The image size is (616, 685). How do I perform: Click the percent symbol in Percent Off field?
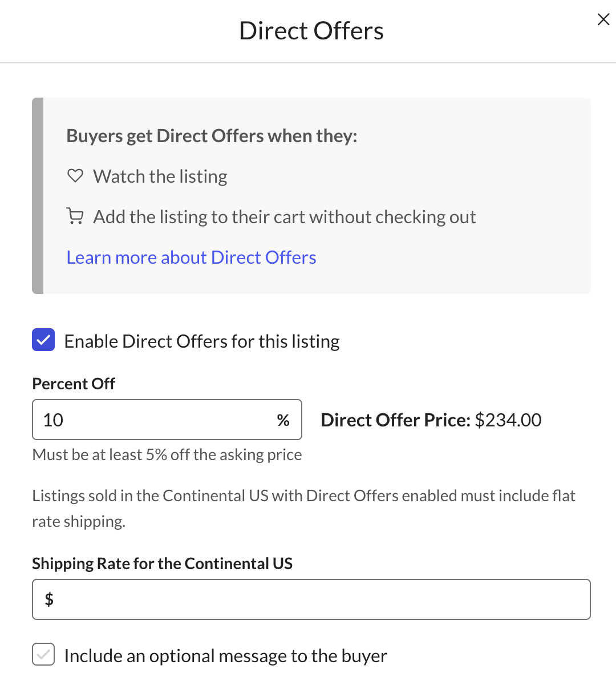click(x=283, y=420)
